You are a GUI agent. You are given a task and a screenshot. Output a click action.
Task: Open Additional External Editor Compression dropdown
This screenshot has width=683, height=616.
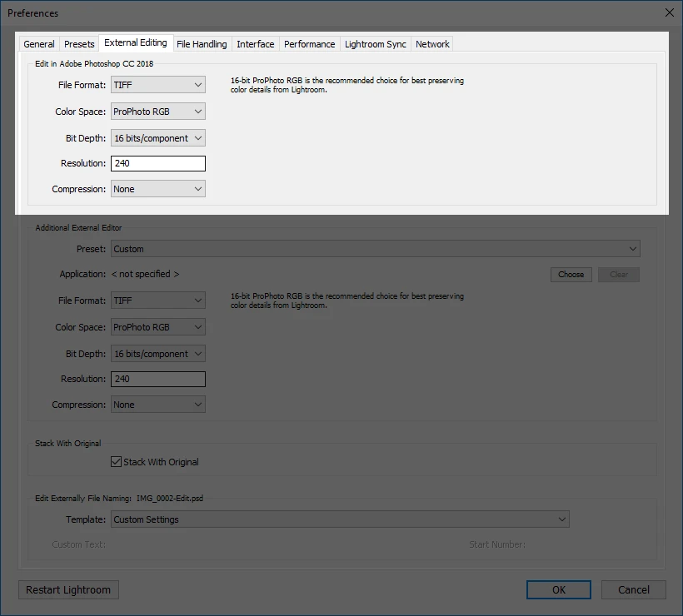(x=158, y=405)
